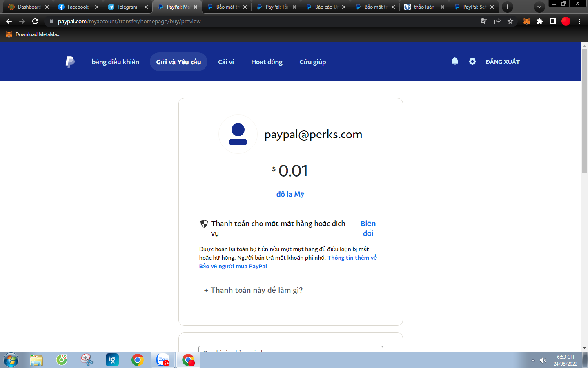The image size is (588, 368).
Task: Click 'ĐĂNG XUẤT' to log out
Action: [x=503, y=61]
